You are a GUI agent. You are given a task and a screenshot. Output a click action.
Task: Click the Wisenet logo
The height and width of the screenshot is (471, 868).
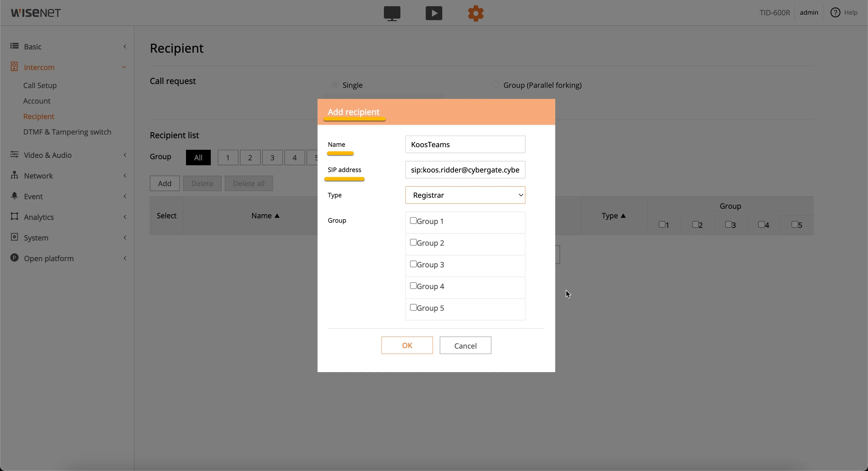pyautogui.click(x=36, y=13)
